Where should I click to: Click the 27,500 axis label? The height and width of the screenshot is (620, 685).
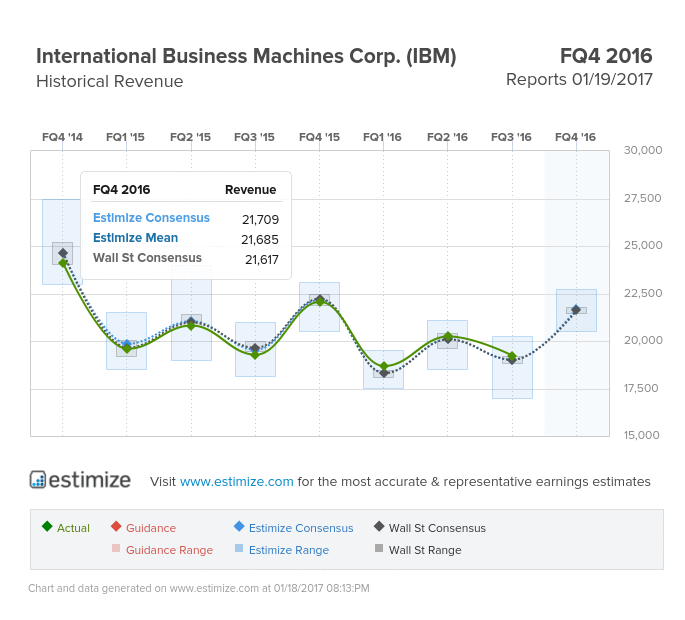click(x=643, y=198)
